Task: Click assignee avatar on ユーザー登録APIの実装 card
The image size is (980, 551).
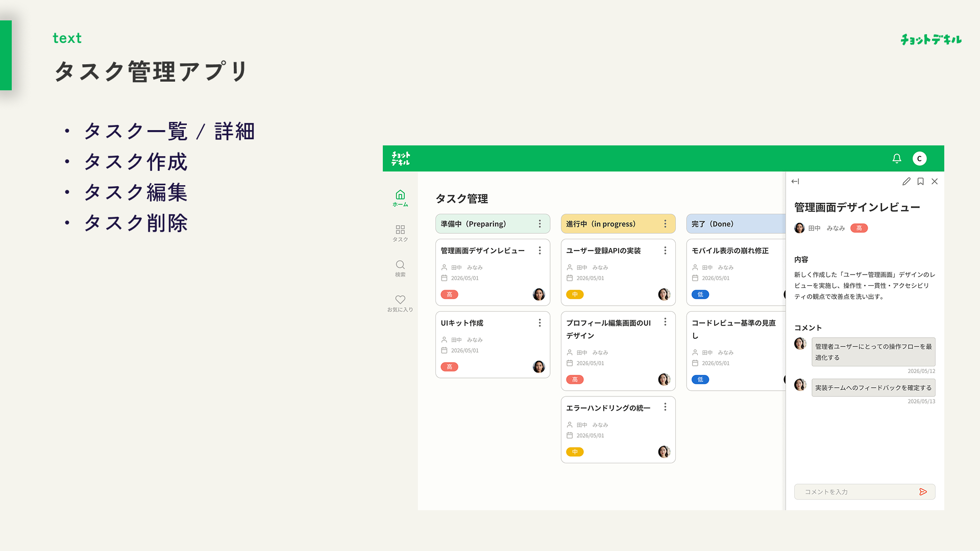Action: coord(664,294)
